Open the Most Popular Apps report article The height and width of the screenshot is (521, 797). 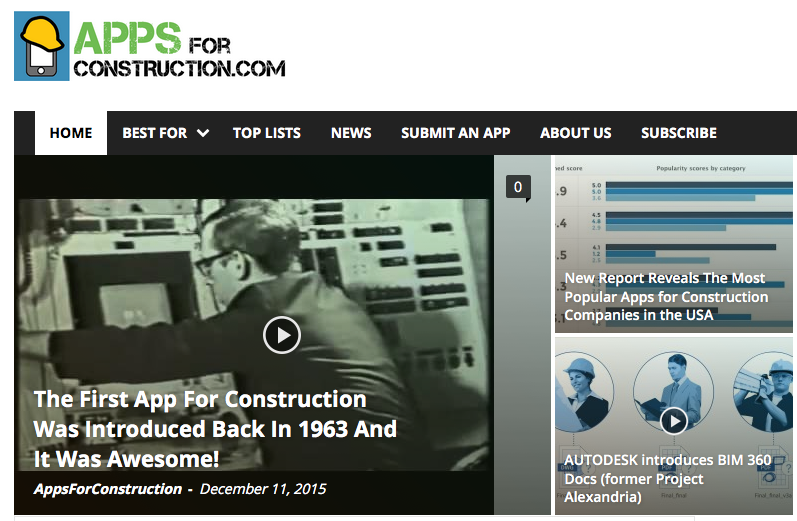click(x=666, y=297)
